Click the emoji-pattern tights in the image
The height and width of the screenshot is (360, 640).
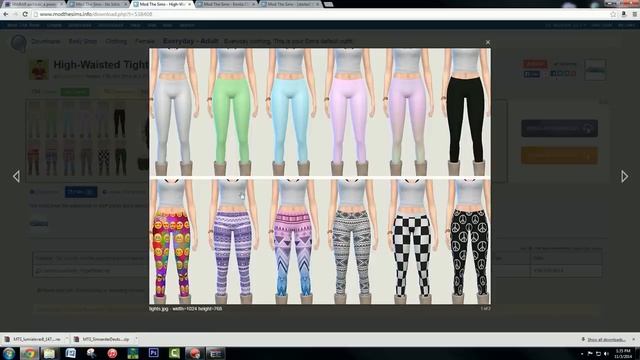coord(172,253)
